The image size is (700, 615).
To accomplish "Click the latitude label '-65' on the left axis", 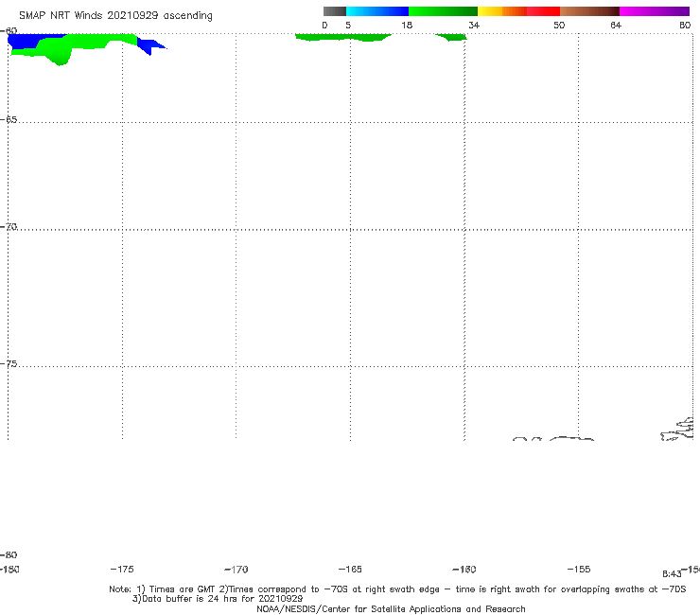I will click(9, 120).
